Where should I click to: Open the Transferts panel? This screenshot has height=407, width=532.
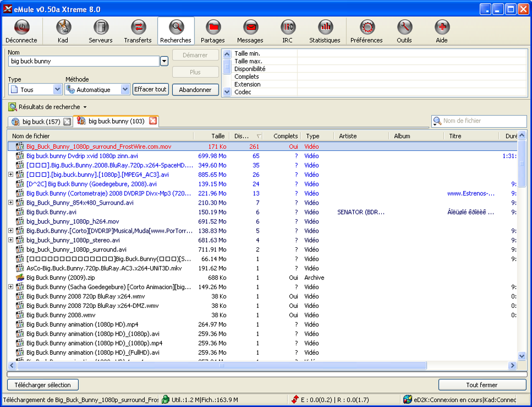(138, 31)
